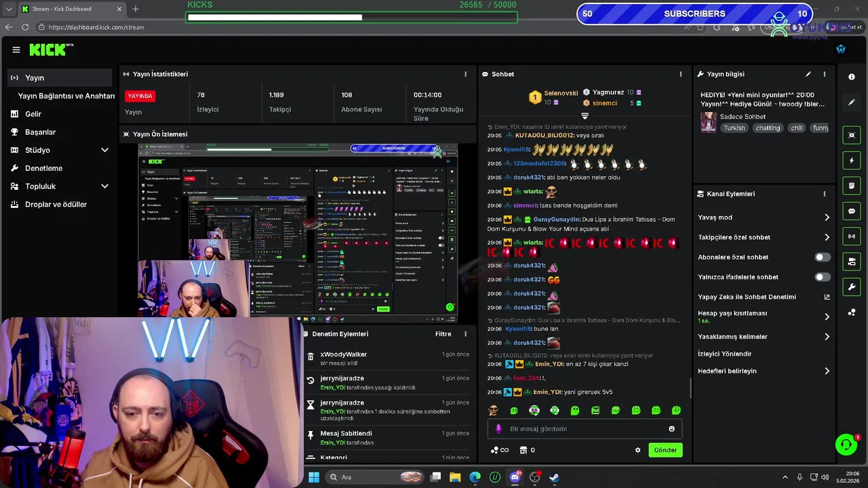Screen dimensions: 868x488
Task: Open Windows Start menu
Action: click(314, 477)
